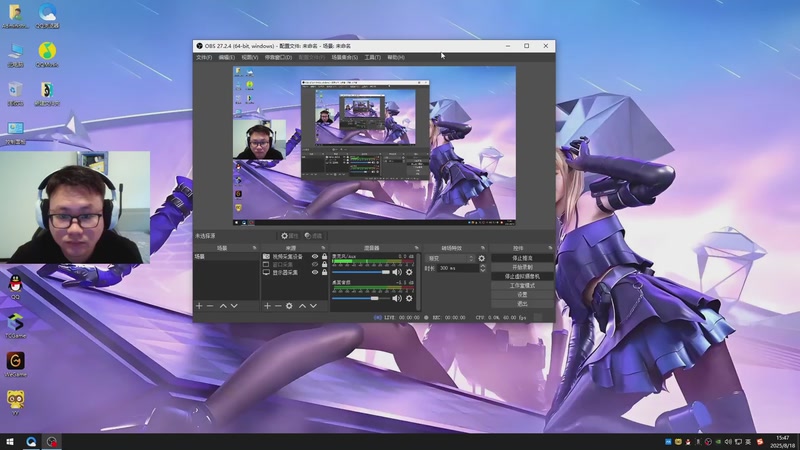Add a new source with the plus button
Image resolution: width=800 pixels, height=450 pixels.
[267, 306]
